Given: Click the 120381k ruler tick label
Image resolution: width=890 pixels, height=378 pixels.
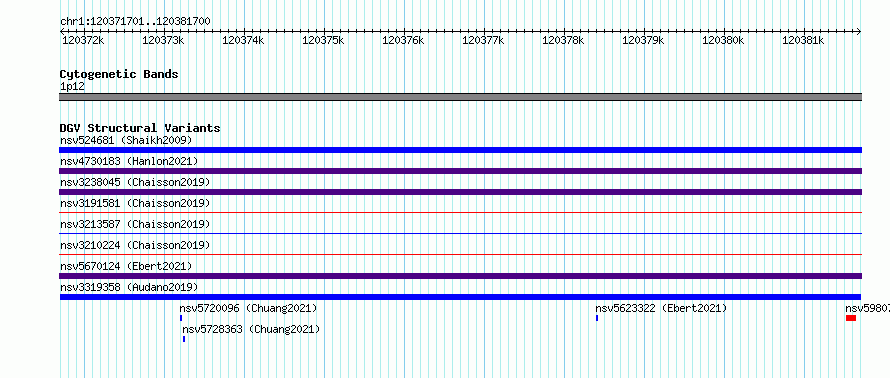Looking at the screenshot, I should click(x=804, y=40).
